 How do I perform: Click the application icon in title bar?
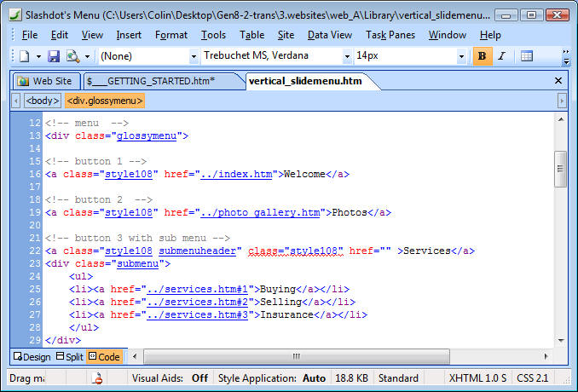pos(15,15)
